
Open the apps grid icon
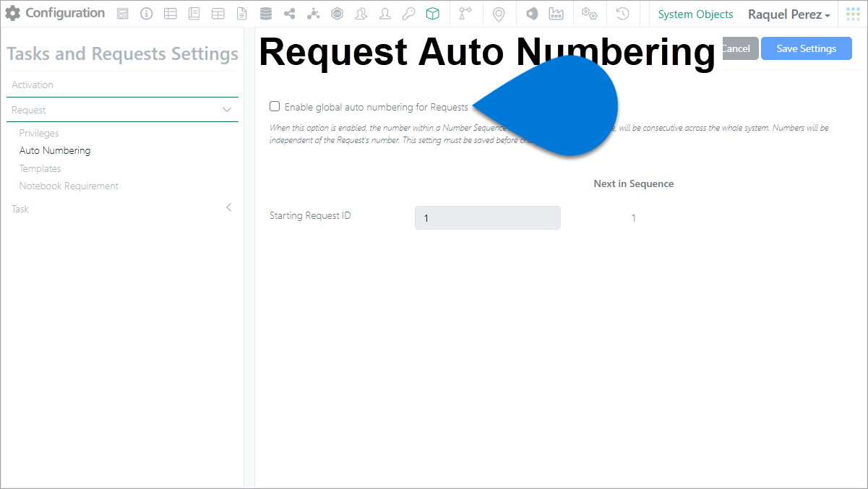click(x=853, y=14)
